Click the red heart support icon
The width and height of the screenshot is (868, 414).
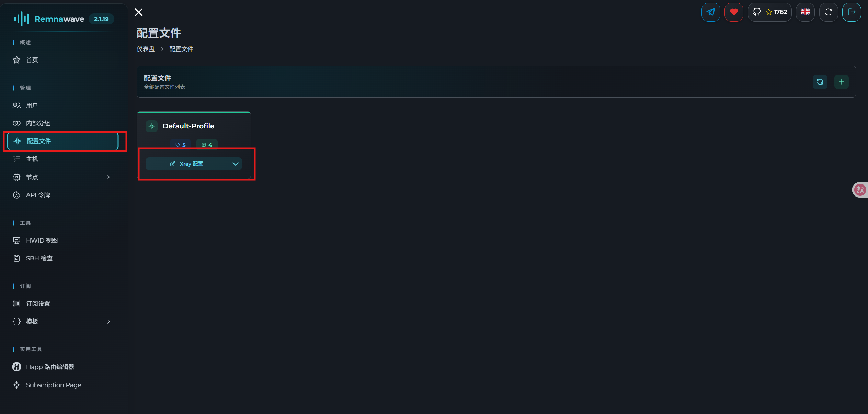[x=734, y=12]
